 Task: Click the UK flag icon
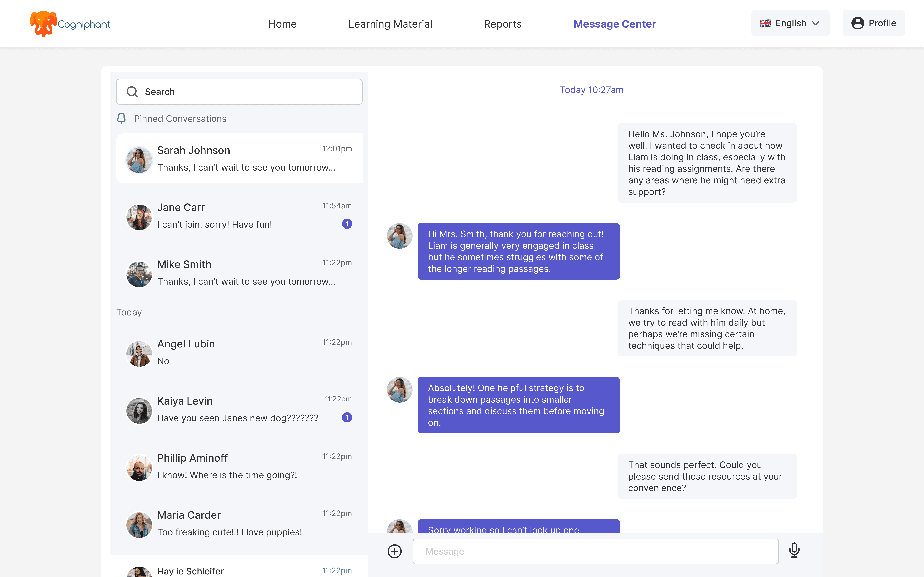click(x=765, y=23)
